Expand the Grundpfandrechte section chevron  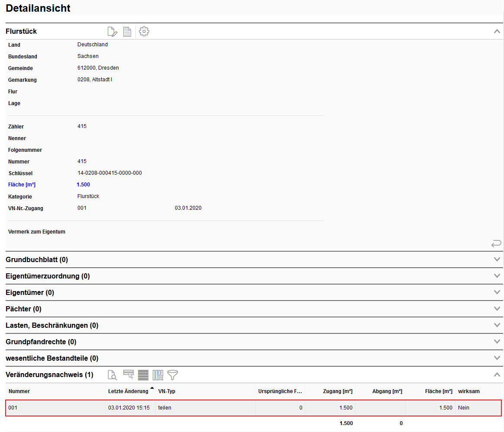[497, 342]
